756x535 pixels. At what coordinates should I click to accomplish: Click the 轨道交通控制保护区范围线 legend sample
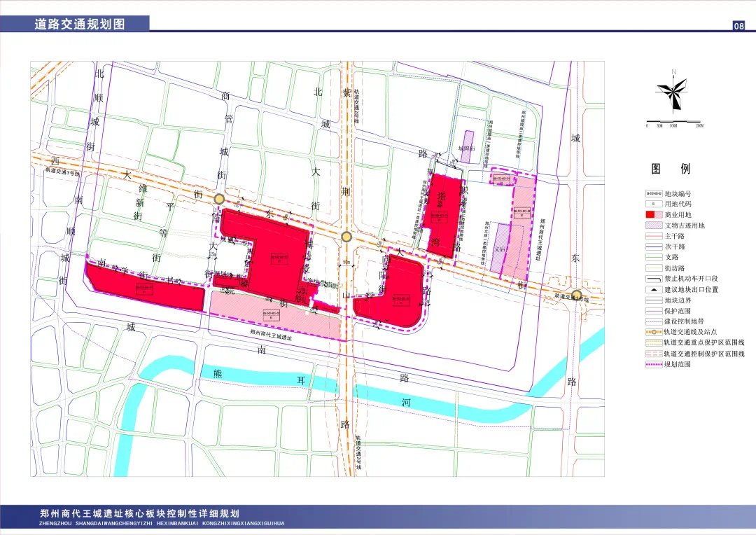coord(654,354)
